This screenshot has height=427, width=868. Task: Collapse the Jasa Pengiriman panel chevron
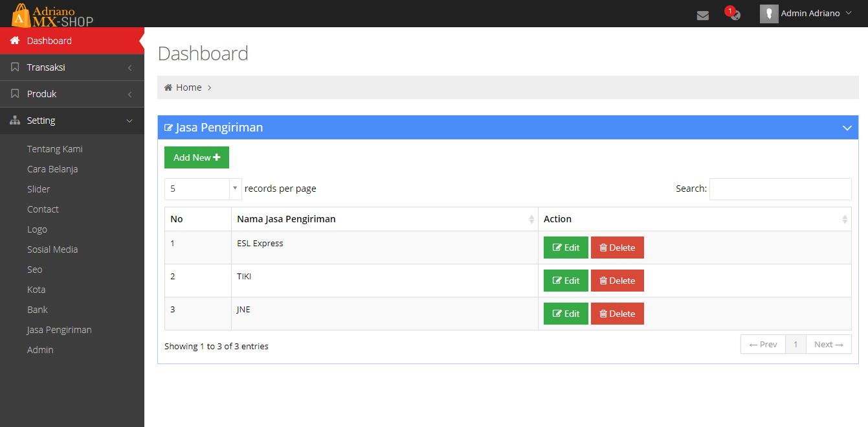847,128
